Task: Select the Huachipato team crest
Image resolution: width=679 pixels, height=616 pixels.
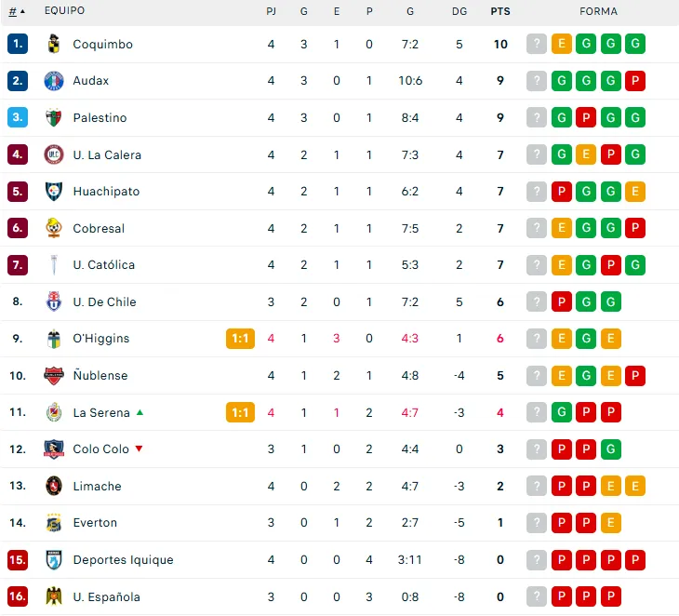Action: (53, 192)
